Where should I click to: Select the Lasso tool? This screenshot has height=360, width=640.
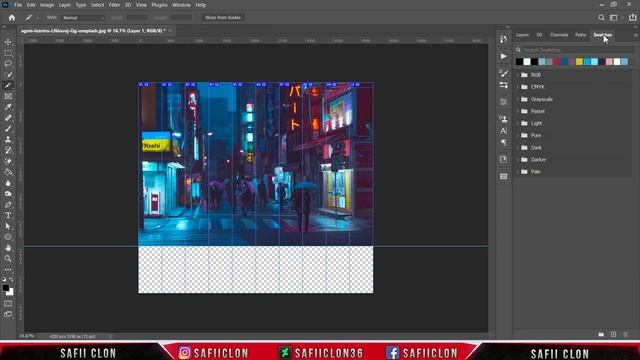coord(8,64)
